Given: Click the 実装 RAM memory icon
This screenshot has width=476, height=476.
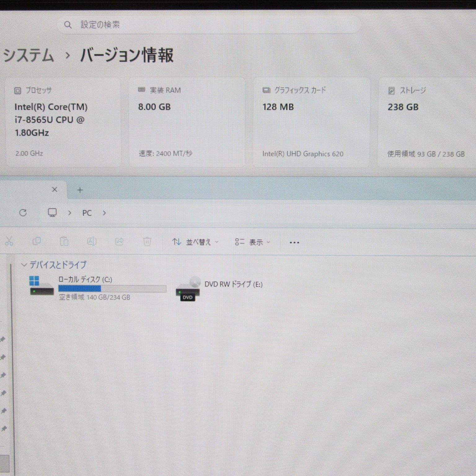Looking at the screenshot, I should coord(142,90).
